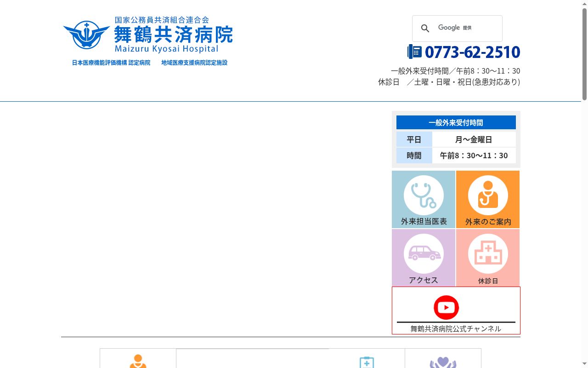Open 外来のご案内 doctor tile
The height and width of the screenshot is (368, 588).
pyautogui.click(x=488, y=199)
